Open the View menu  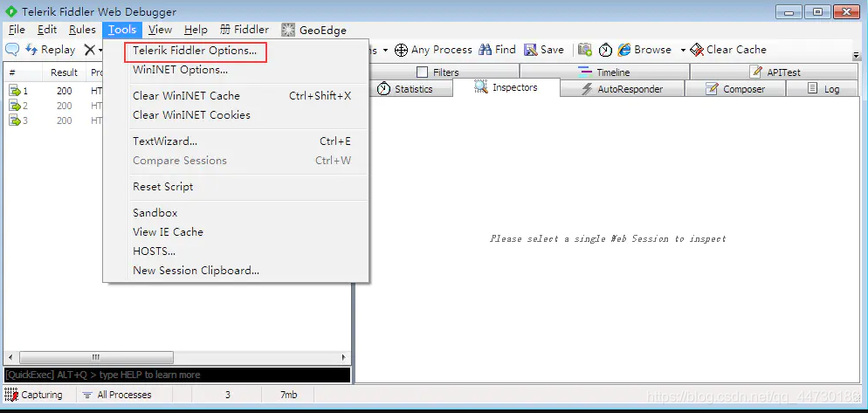(x=160, y=30)
